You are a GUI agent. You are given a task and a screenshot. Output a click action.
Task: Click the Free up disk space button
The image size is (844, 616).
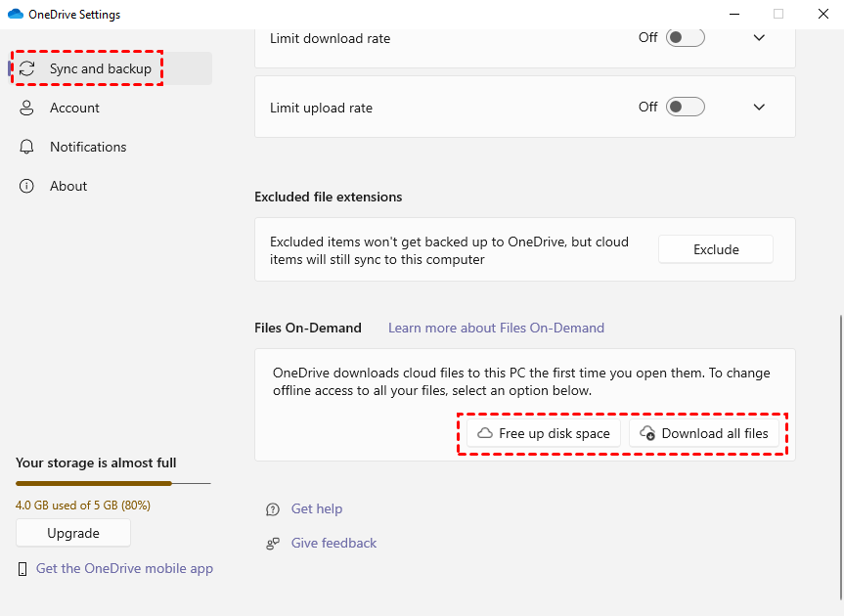coord(544,433)
